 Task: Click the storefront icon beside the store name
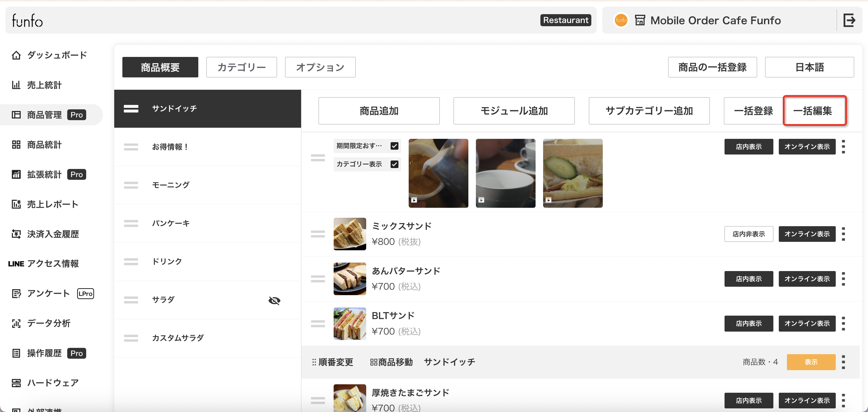point(640,20)
